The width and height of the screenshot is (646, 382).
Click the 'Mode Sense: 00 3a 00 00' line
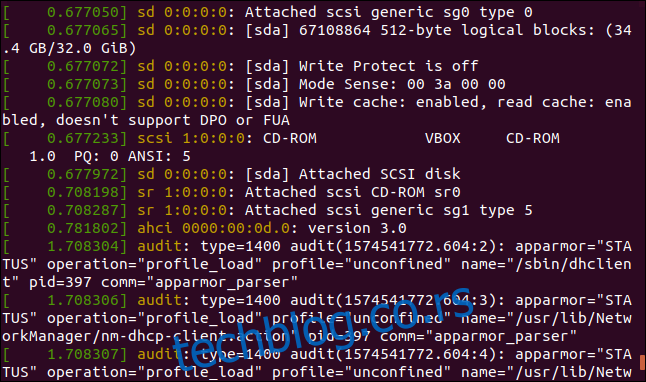coord(402,84)
